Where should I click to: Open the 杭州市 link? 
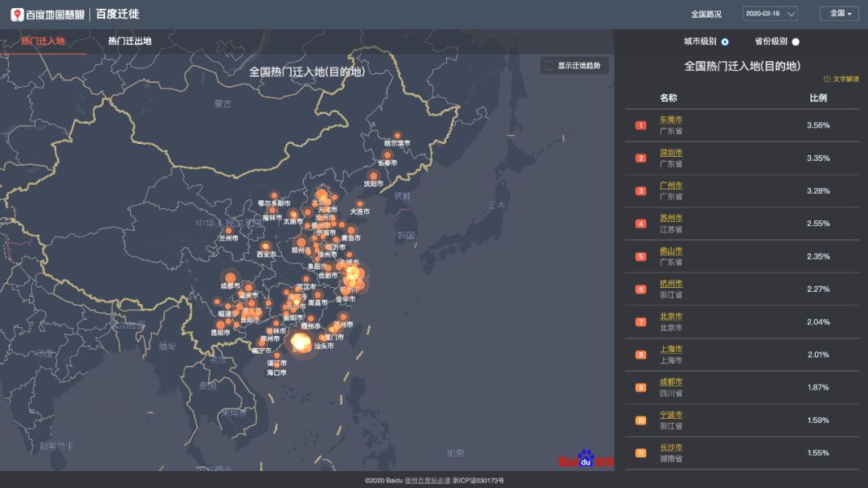click(x=671, y=283)
